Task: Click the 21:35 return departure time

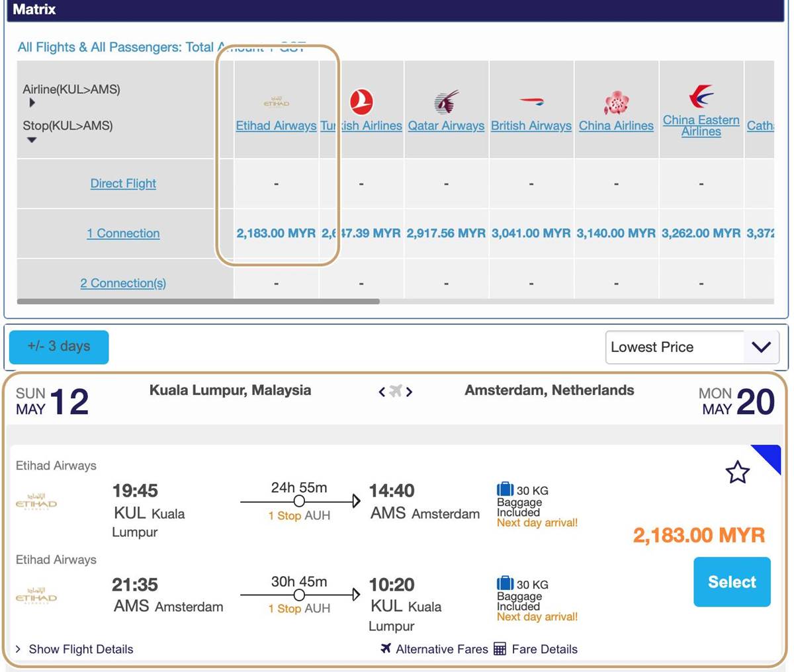Action: 135,585
